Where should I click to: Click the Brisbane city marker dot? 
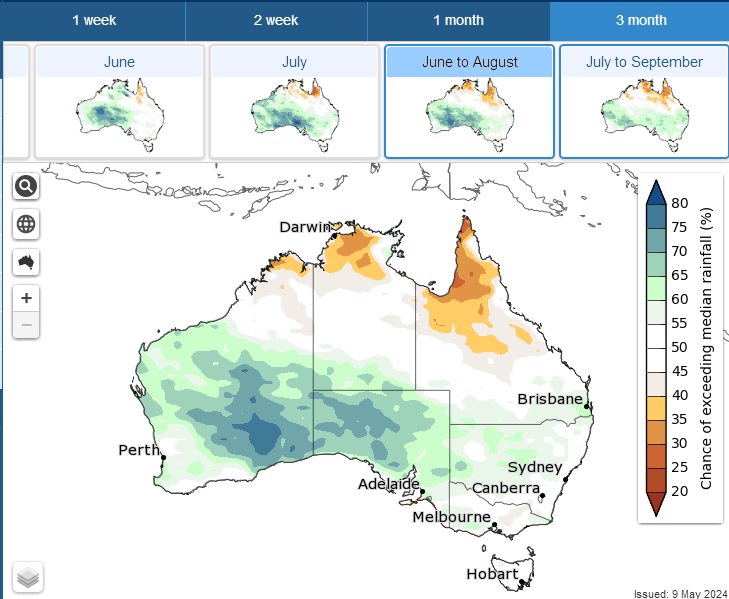tap(587, 406)
